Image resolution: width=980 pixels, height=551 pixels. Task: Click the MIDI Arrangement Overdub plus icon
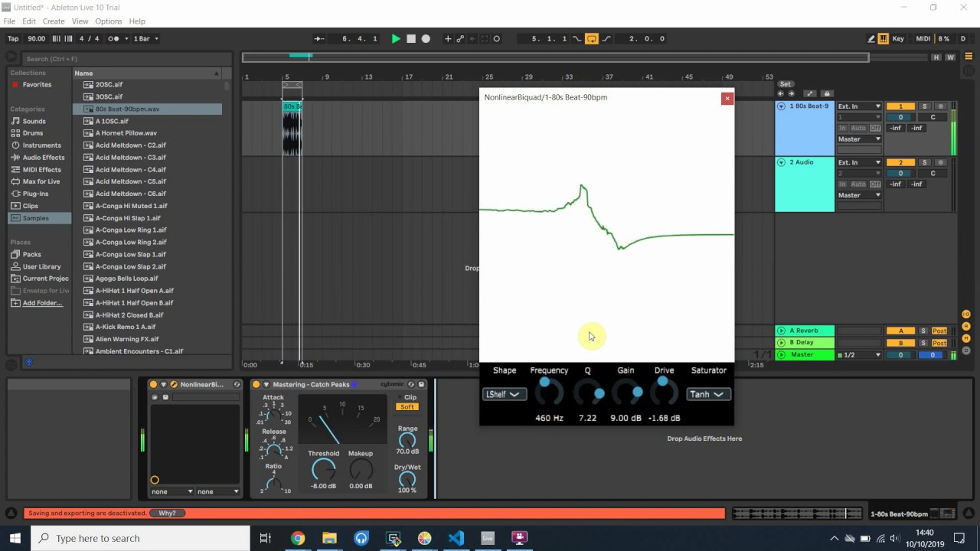(448, 38)
